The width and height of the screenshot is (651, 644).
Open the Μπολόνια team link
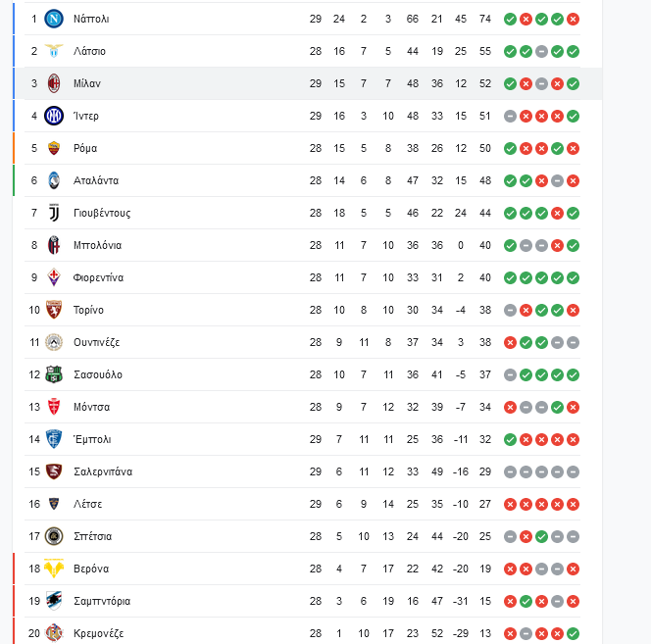point(98,245)
